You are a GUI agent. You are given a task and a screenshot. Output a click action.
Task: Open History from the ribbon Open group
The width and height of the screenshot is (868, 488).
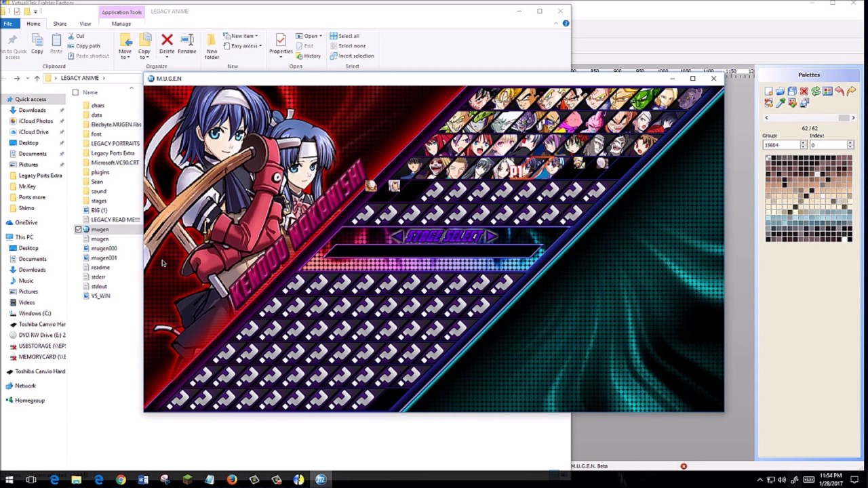pyautogui.click(x=309, y=56)
